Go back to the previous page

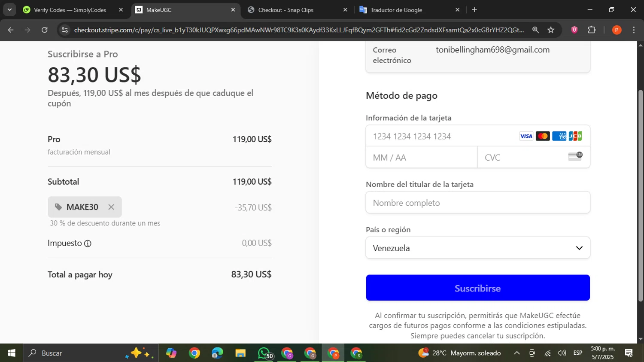(x=11, y=30)
